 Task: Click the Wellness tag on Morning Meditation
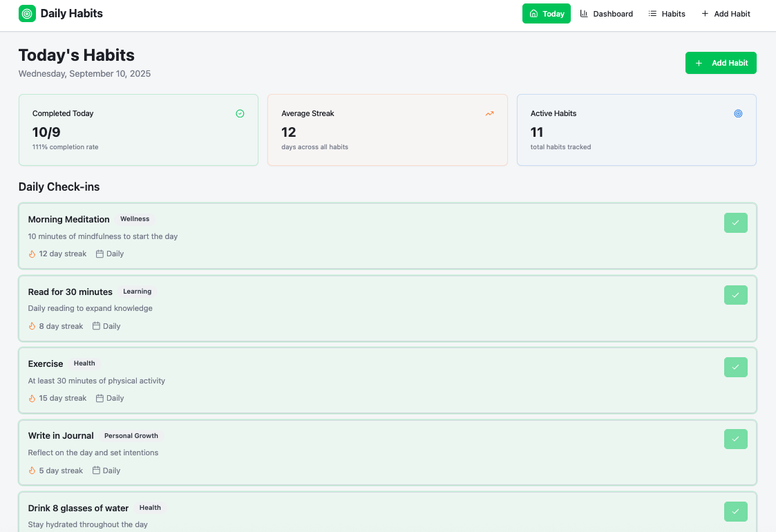(x=135, y=219)
